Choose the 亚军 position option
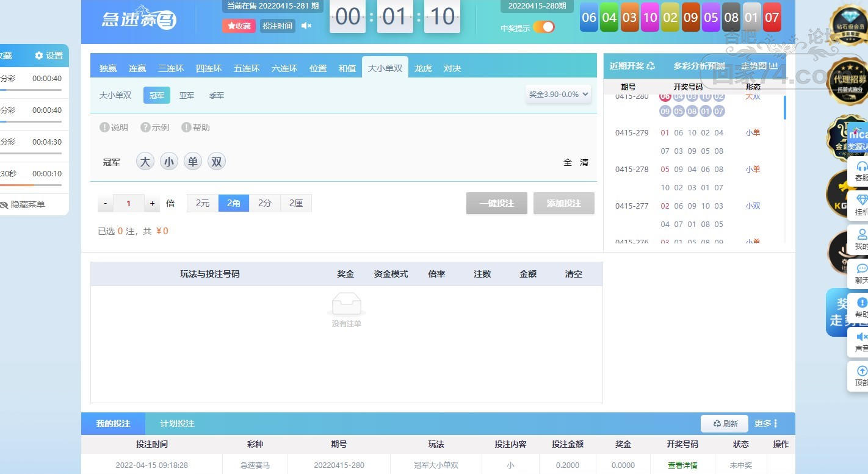The height and width of the screenshot is (474, 868). tap(187, 95)
